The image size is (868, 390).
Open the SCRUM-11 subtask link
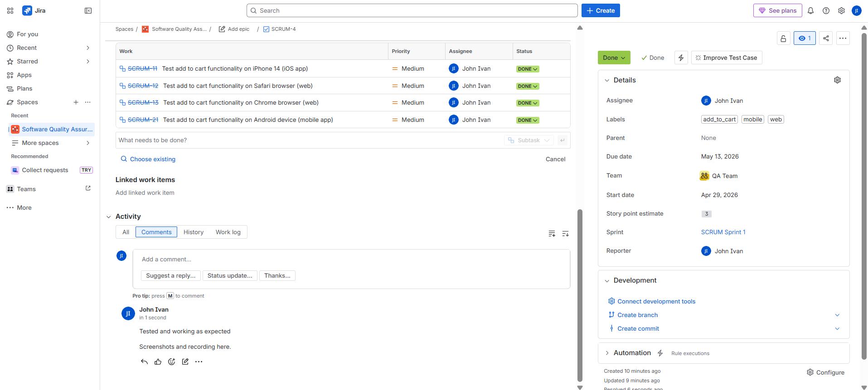click(x=142, y=68)
